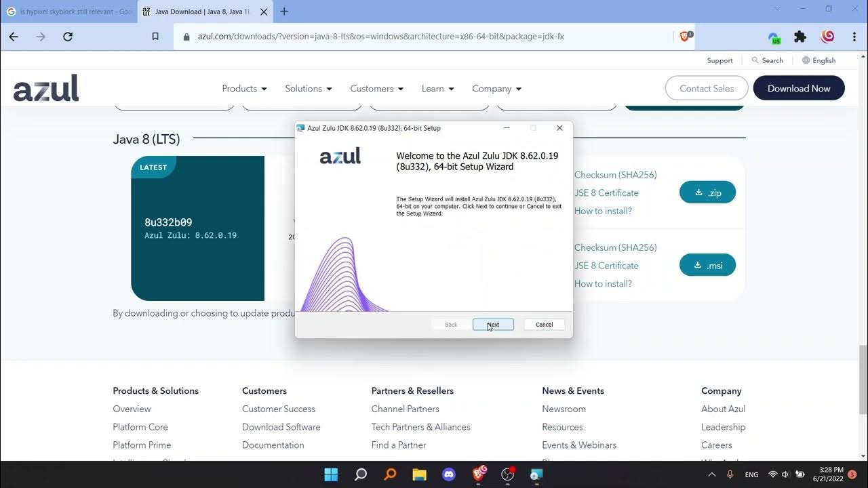Image resolution: width=868 pixels, height=488 pixels.
Task: Open File Explorer from the taskbar
Action: click(419, 474)
